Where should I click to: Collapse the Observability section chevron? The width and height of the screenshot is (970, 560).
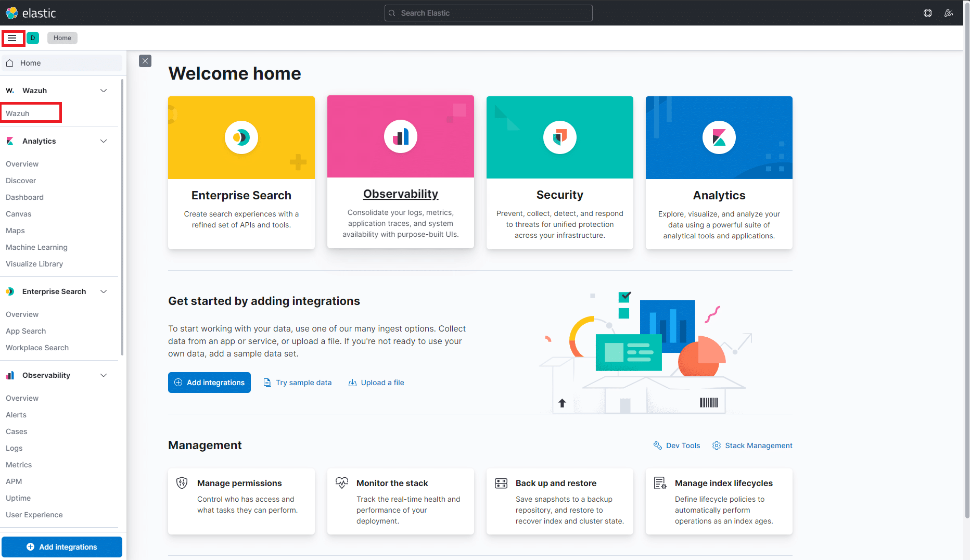click(x=104, y=375)
